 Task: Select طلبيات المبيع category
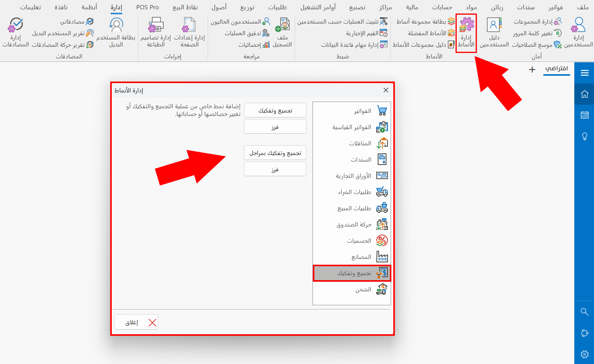(352, 208)
